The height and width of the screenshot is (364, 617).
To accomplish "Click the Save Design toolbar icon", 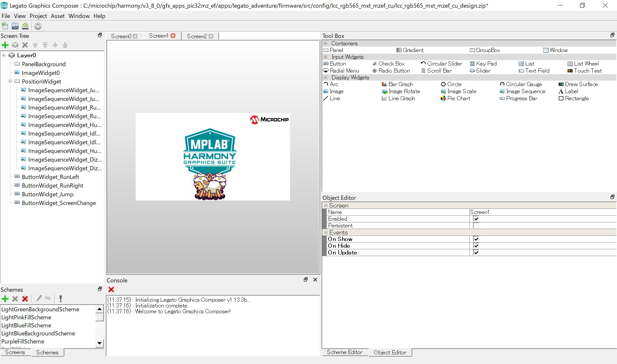I will (x=25, y=26).
